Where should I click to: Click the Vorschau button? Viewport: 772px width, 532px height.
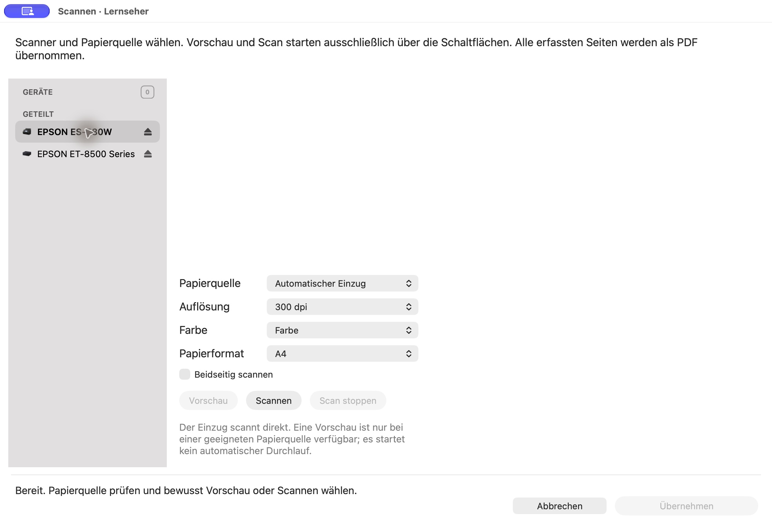pyautogui.click(x=209, y=400)
